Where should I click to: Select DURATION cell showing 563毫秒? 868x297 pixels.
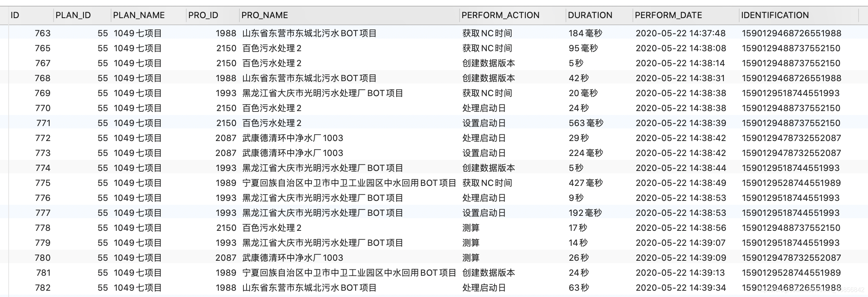tap(586, 123)
